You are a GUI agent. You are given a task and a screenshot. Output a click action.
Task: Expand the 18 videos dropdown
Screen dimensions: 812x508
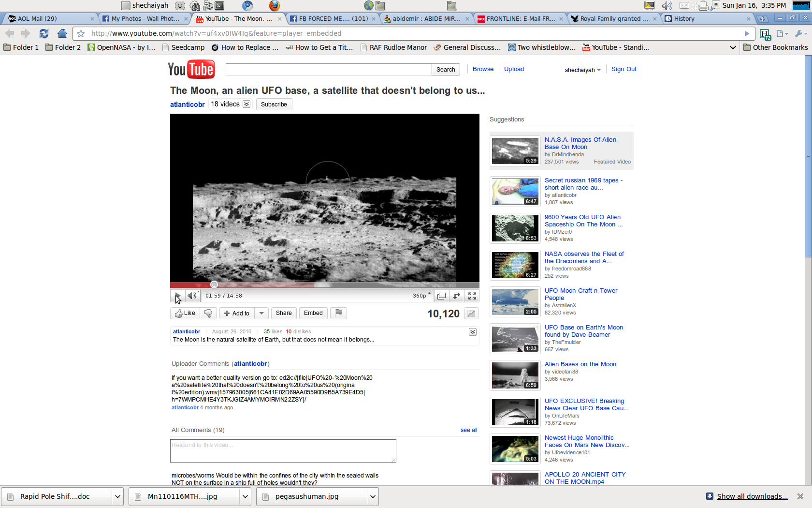coord(246,104)
